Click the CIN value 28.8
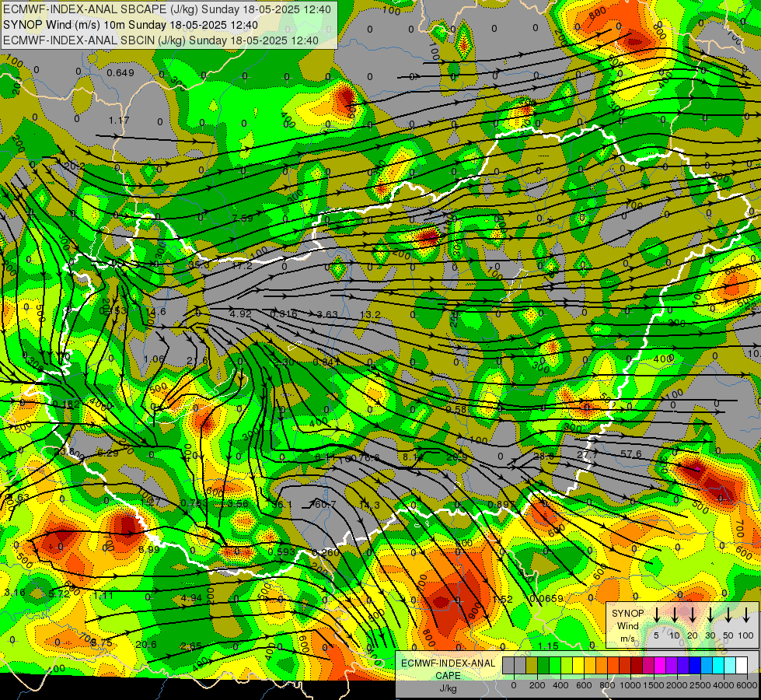The width and height of the screenshot is (761, 700). [543, 456]
